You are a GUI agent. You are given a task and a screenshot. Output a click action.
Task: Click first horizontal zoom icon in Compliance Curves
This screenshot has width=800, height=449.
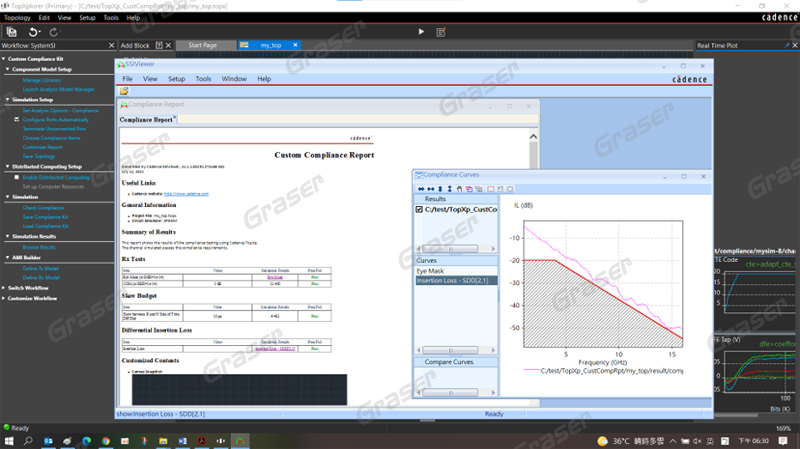point(421,189)
